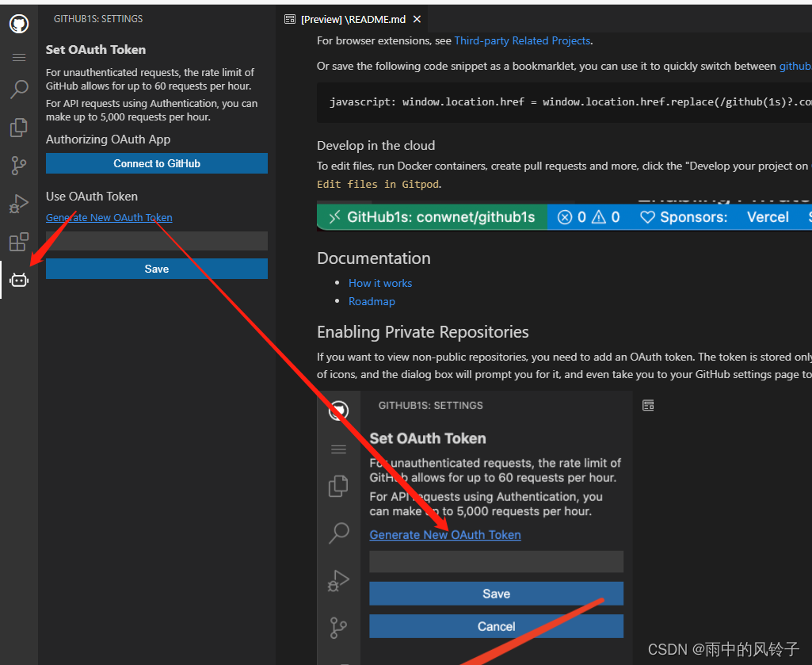Select the GitHub1s settings robot icon
Screen dimensions: 812x665
click(19, 280)
